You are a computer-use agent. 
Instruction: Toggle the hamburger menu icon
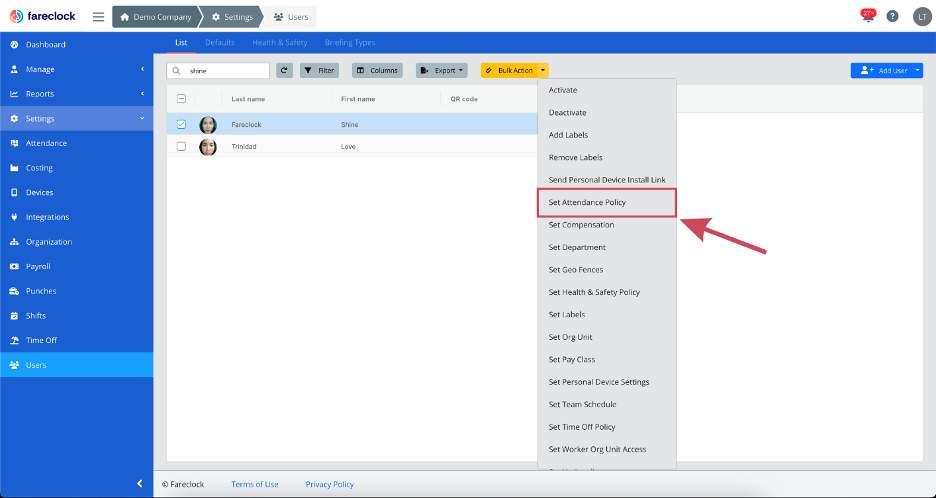pos(98,17)
